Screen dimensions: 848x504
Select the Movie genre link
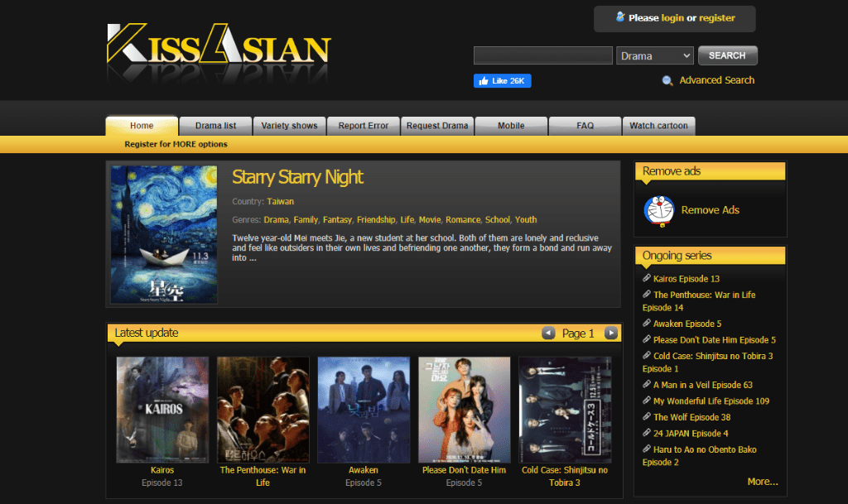pyautogui.click(x=430, y=220)
